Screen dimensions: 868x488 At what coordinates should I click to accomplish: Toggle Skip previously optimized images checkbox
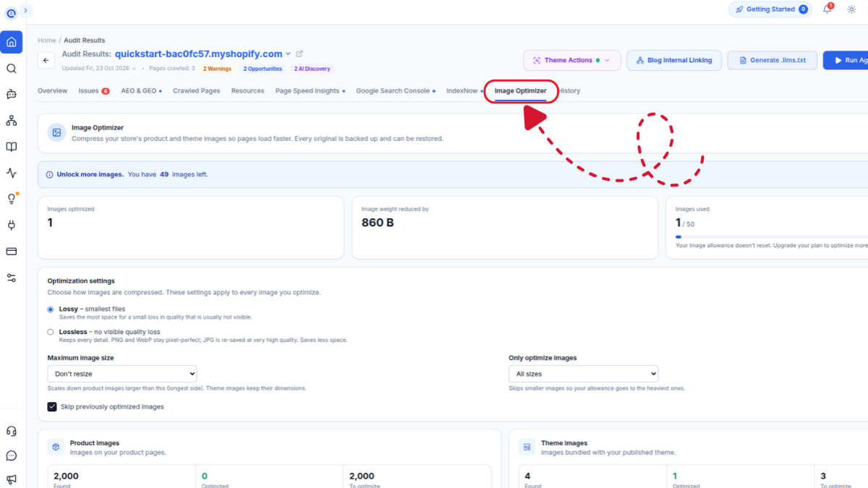(x=52, y=406)
